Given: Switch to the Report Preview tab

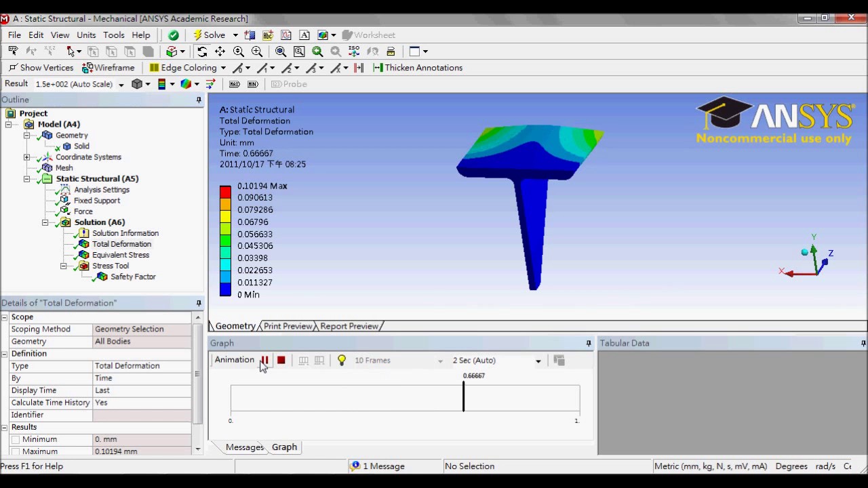Looking at the screenshot, I should (349, 326).
